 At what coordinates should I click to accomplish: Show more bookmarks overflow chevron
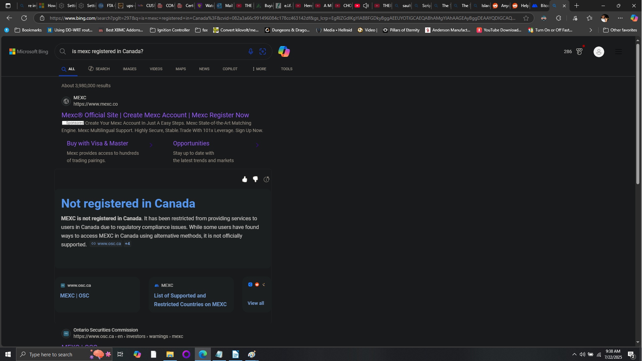click(591, 30)
